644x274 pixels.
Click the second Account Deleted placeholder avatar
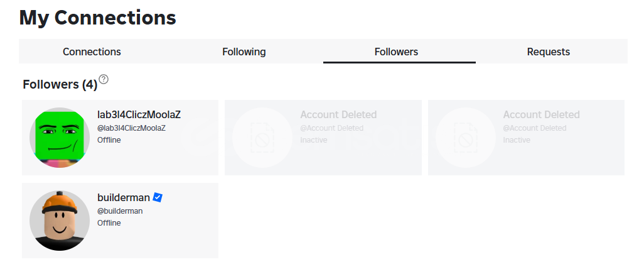click(465, 138)
